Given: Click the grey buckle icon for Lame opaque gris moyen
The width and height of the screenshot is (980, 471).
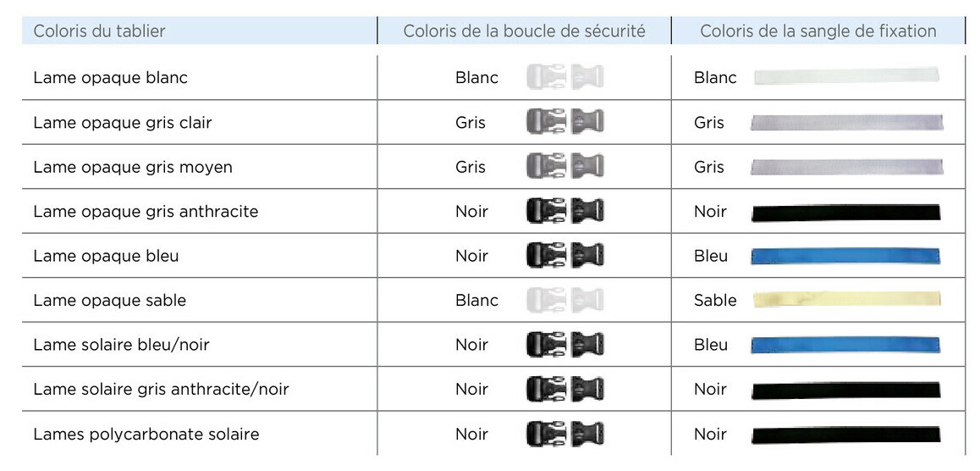Looking at the screenshot, I should [564, 166].
